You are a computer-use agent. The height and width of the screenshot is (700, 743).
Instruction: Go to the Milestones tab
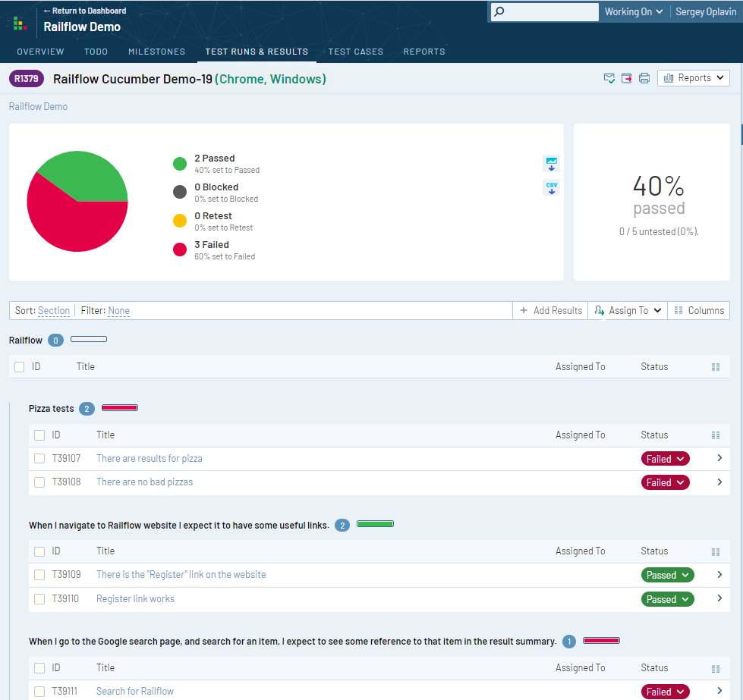156,52
